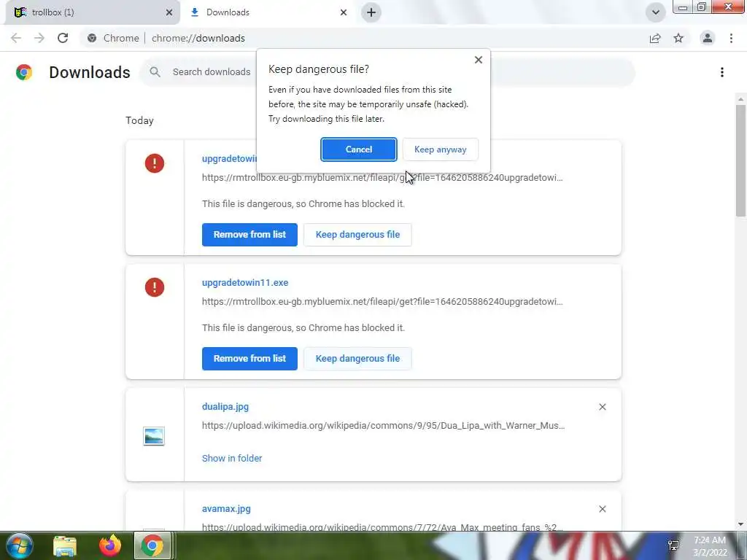Click the chrome://downloads address bar
Image resolution: width=747 pixels, height=560 pixels.
198,38
